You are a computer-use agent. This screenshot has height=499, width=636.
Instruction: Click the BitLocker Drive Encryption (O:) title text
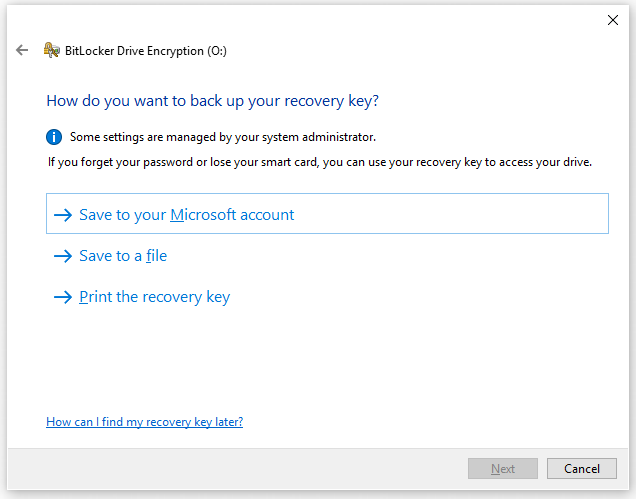click(146, 51)
